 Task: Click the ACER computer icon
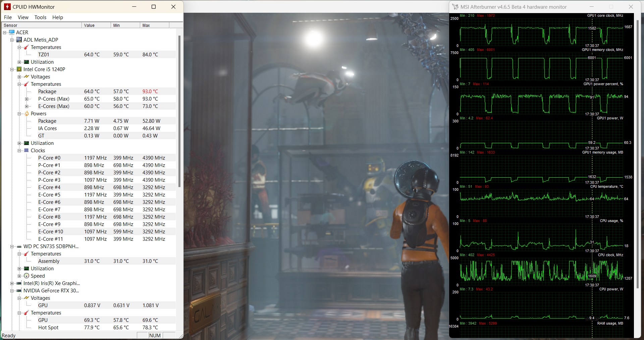(12, 33)
